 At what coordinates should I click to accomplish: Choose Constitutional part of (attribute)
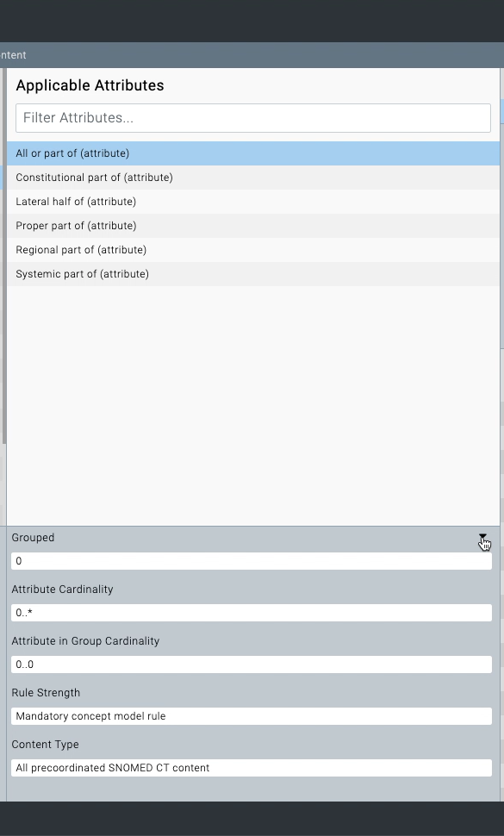[x=253, y=178]
